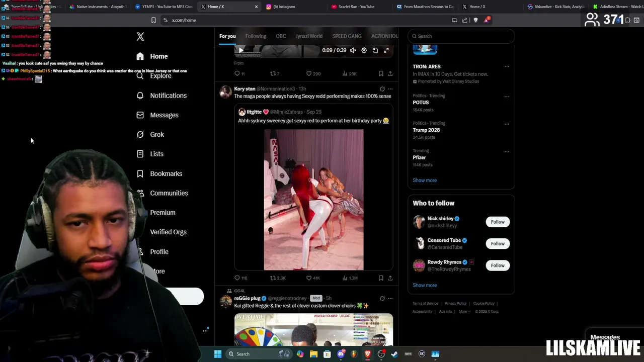Open the Terms of Service link
This screenshot has height=362, width=644.
click(x=425, y=304)
